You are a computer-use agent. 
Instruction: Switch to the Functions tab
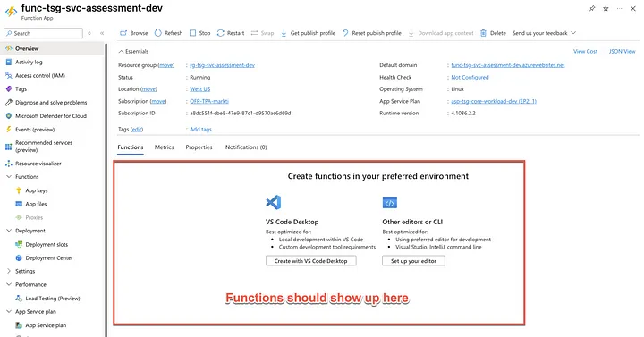click(131, 147)
